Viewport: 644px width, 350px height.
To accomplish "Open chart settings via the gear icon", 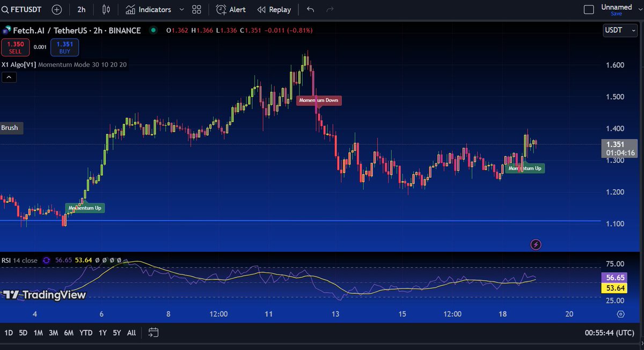I will (620, 315).
